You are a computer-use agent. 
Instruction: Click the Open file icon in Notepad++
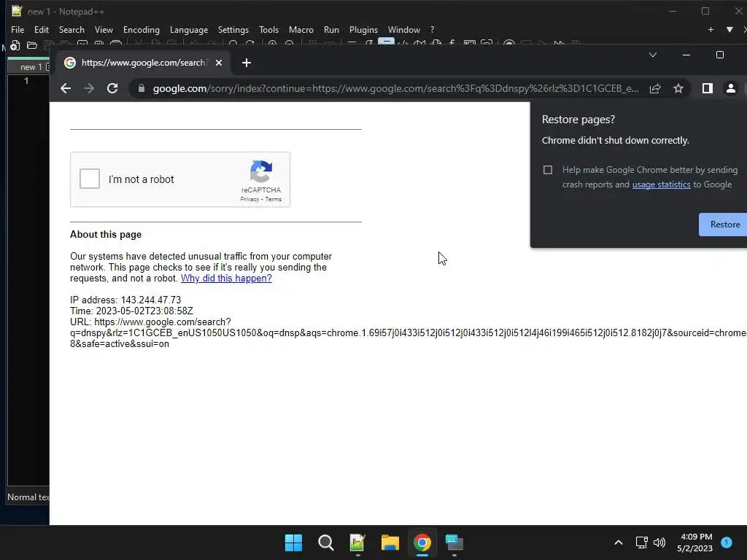click(32, 46)
